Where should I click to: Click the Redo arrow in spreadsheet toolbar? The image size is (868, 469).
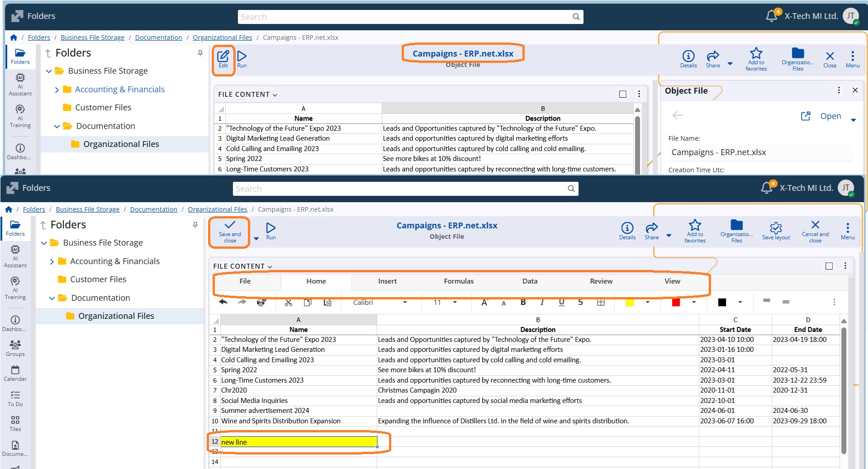(242, 302)
